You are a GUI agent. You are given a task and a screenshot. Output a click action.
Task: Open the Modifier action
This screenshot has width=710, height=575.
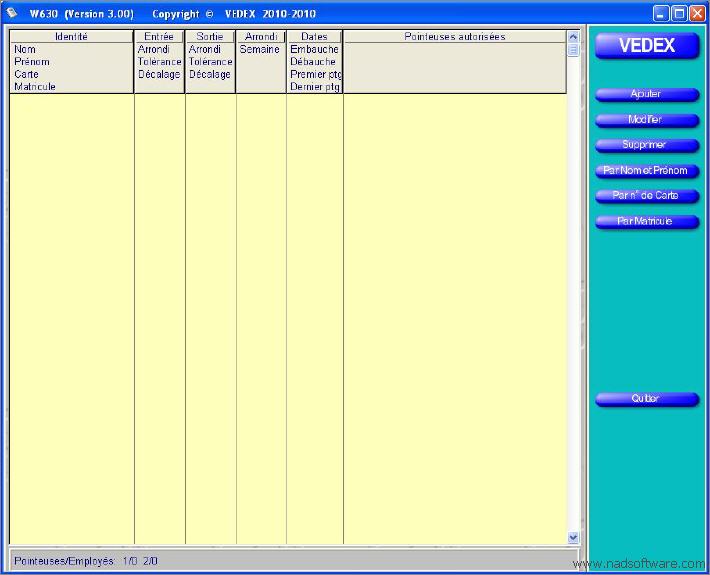coord(647,120)
